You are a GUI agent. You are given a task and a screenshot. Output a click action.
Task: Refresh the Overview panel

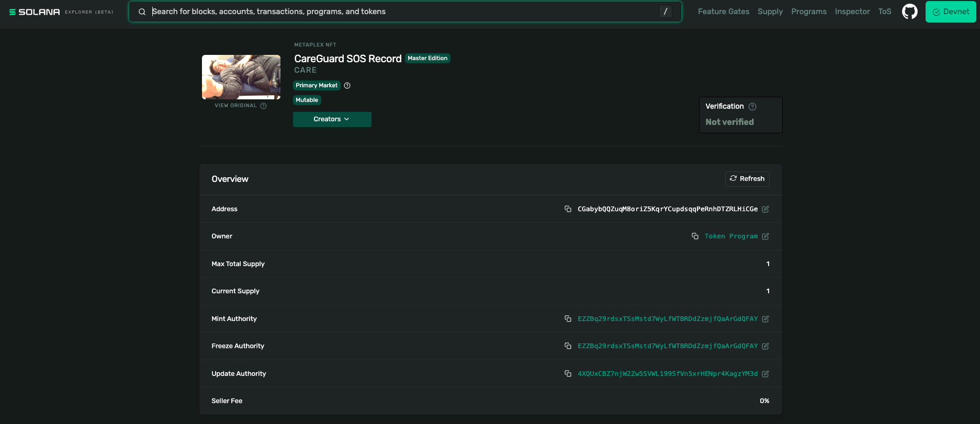(x=747, y=179)
